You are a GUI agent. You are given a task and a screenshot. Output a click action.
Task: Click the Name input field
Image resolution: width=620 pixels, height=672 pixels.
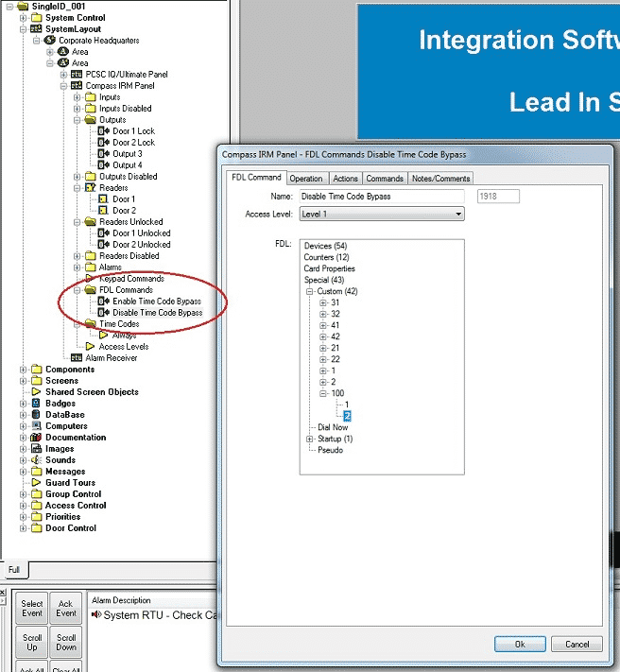(382, 197)
